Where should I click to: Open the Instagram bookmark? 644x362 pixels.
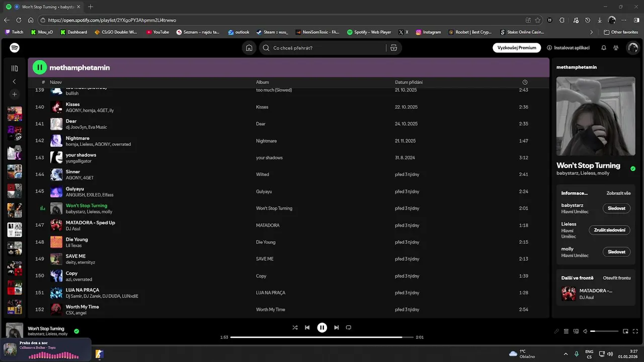(428, 32)
